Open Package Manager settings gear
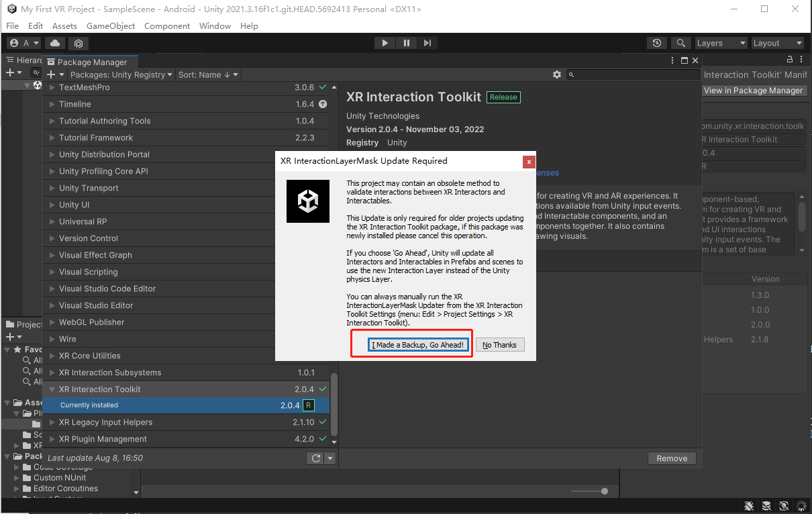The height and width of the screenshot is (514, 812). coord(556,74)
